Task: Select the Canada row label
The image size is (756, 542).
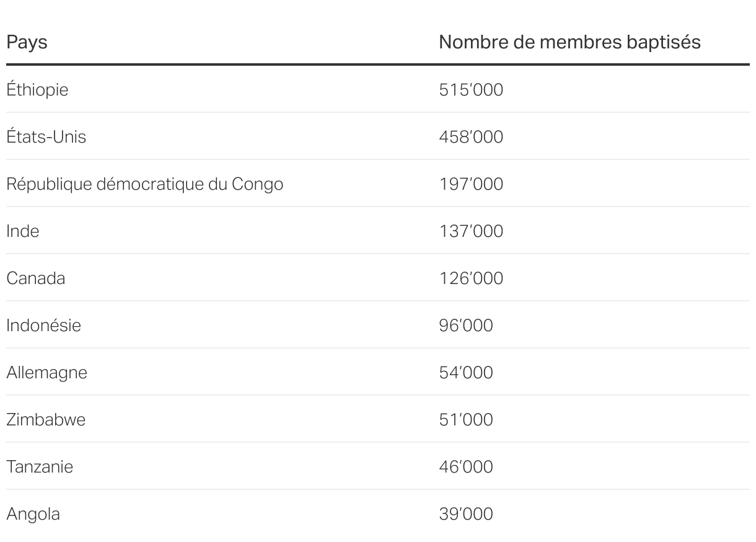Action: 35,278
